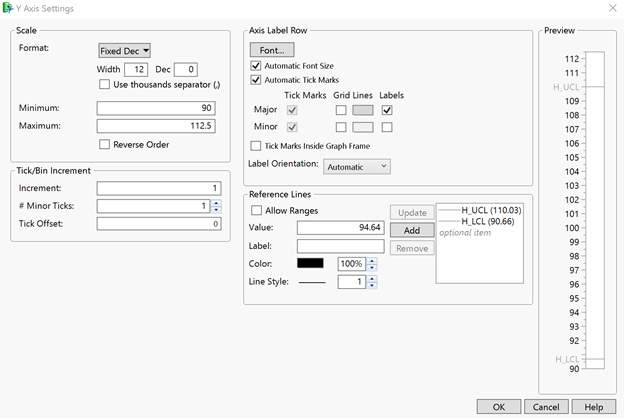
Task: Open Label Orientation Automatic dropdown
Action: pyautogui.click(x=357, y=167)
